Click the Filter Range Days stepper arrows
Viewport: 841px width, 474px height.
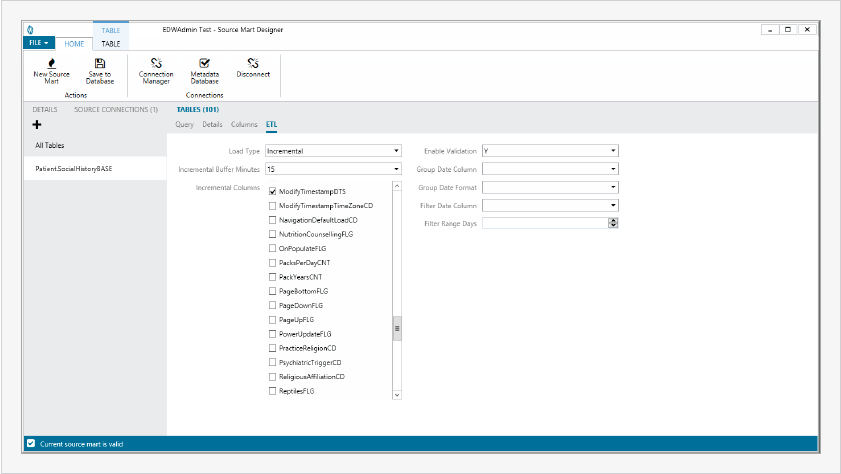[613, 223]
